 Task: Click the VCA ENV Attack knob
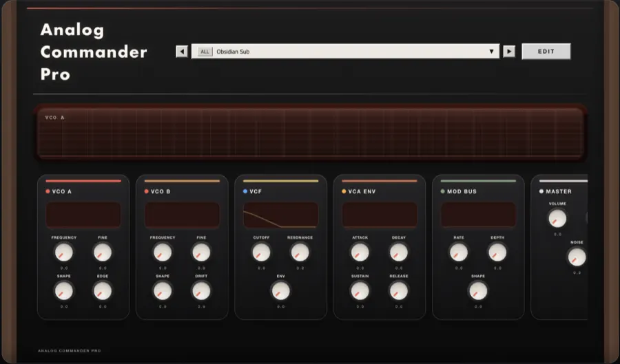pos(360,253)
